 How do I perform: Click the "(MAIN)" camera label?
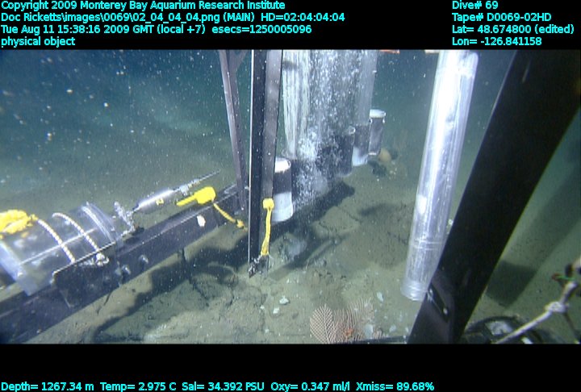(x=239, y=18)
